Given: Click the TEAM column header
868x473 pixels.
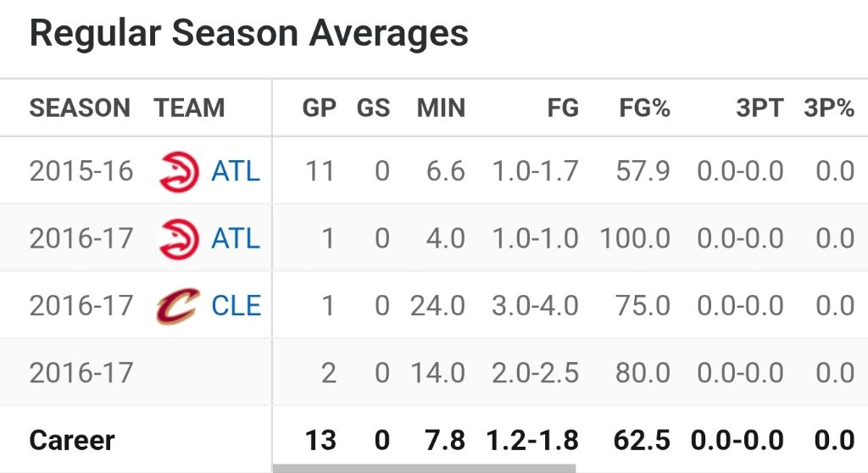Looking at the screenshot, I should (x=189, y=109).
